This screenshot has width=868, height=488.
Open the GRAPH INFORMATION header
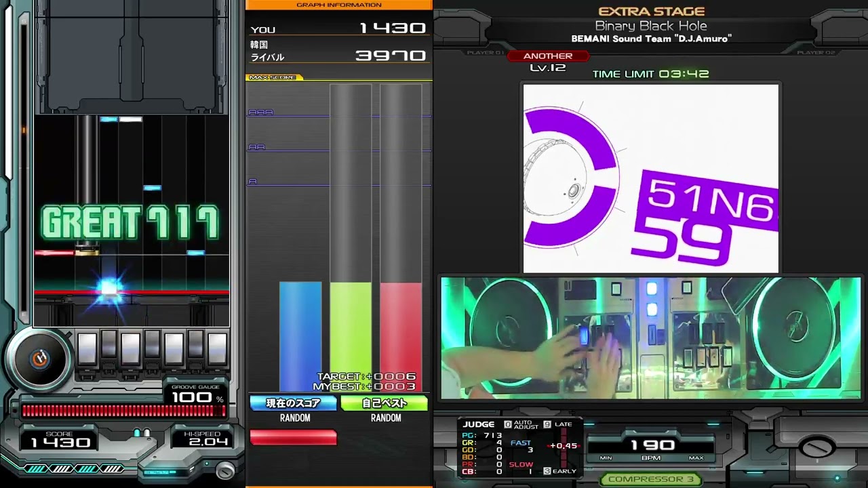[x=339, y=5]
